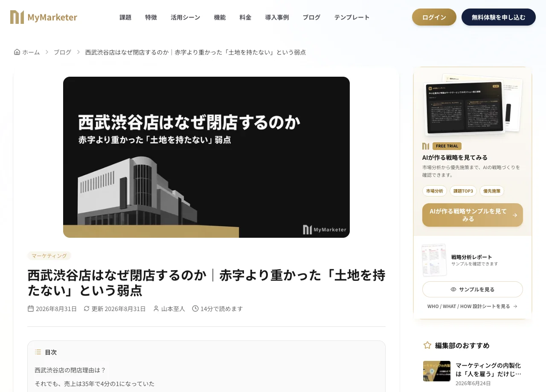This screenshot has height=392, width=546.
Task: Click the AIが作る戦略を見てみる heading
Action: (x=455, y=157)
